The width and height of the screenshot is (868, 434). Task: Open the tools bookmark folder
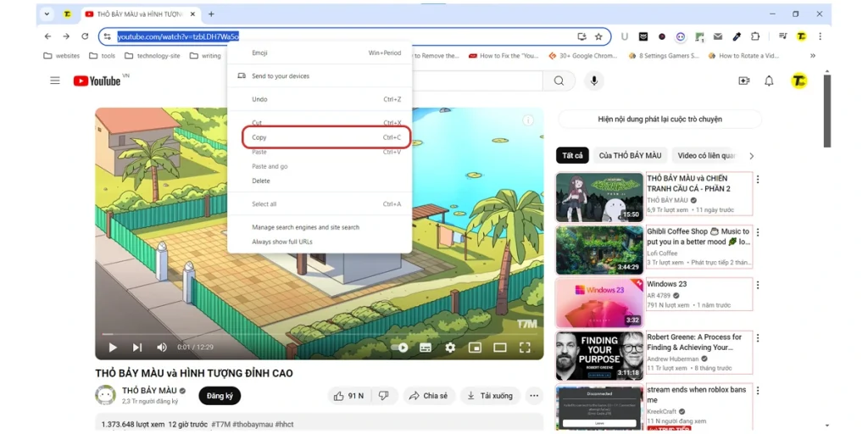(x=103, y=55)
